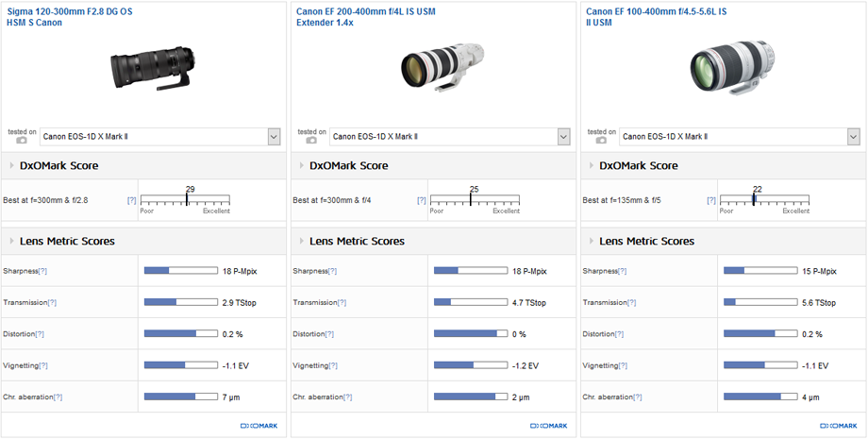Viewport: 868px width, 439px height.
Task: Click the DxOMark score scale showing 22
Action: pos(764,200)
